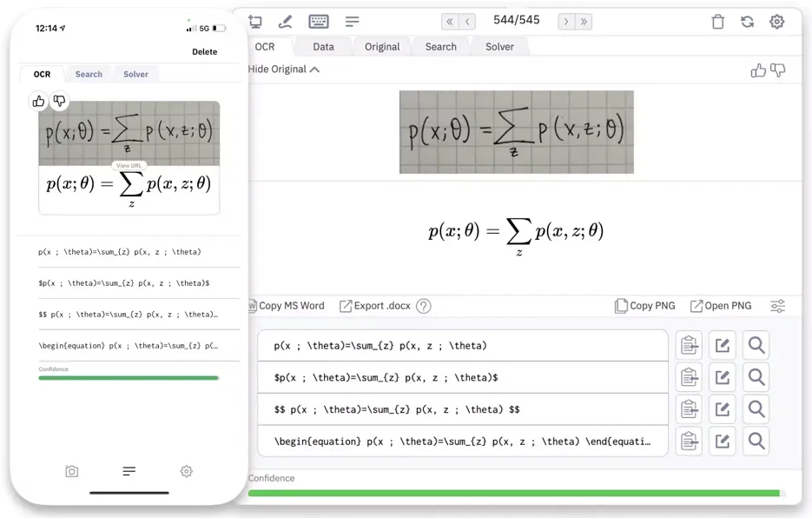The width and height of the screenshot is (812, 518).
Task: Edit the $...$ inline LaTeX row
Action: [722, 377]
